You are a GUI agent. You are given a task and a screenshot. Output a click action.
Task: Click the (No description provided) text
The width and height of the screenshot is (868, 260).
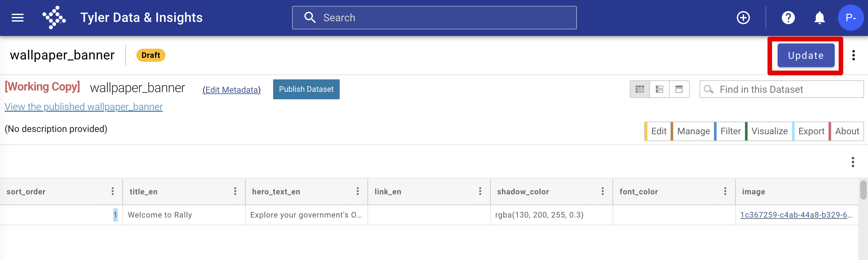pyautogui.click(x=56, y=129)
